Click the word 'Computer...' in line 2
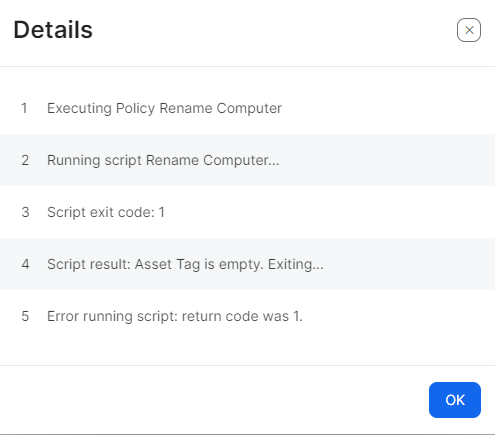The width and height of the screenshot is (495, 435). point(241,160)
